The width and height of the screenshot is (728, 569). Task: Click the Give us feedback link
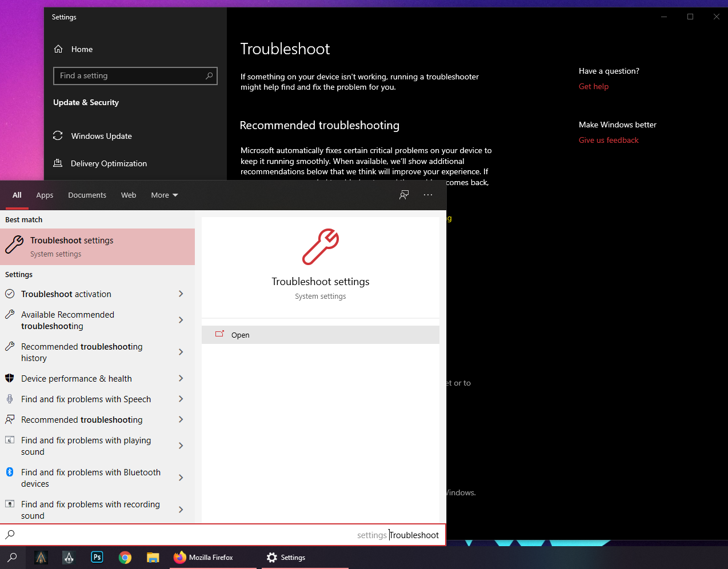pos(608,140)
